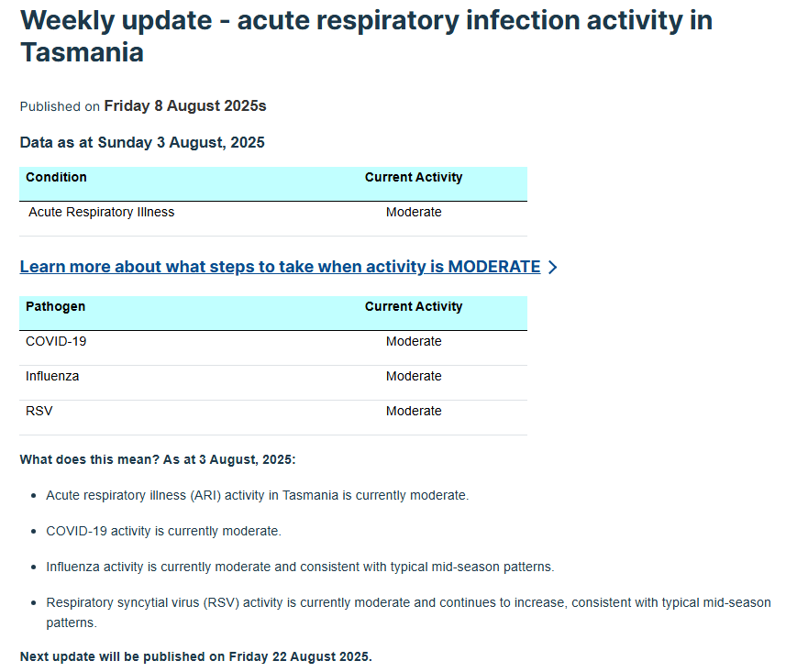Viewport: 797px width, 672px height.
Task: Click the 'Condition' table column header
Action: pos(56,177)
